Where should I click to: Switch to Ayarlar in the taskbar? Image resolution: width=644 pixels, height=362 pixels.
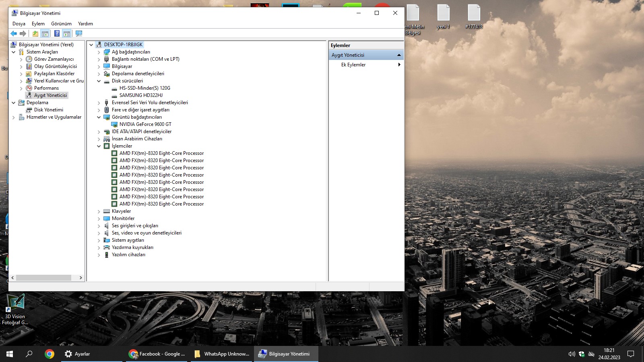click(x=92, y=354)
